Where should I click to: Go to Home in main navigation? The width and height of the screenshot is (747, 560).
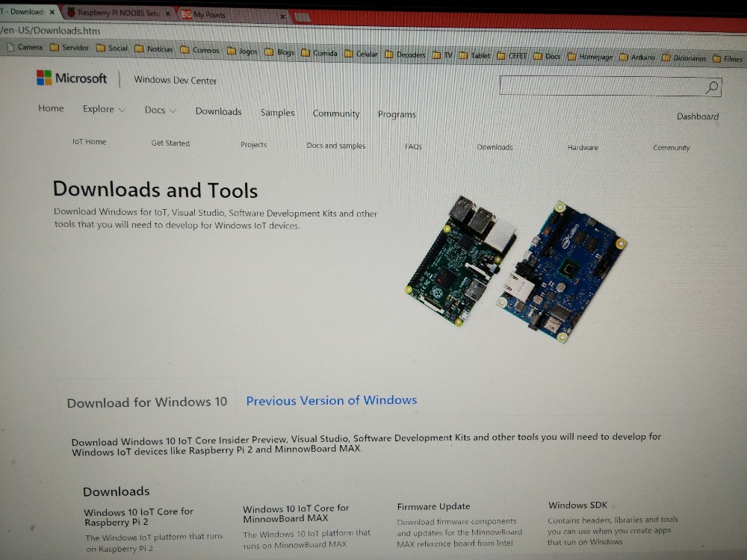point(51,108)
